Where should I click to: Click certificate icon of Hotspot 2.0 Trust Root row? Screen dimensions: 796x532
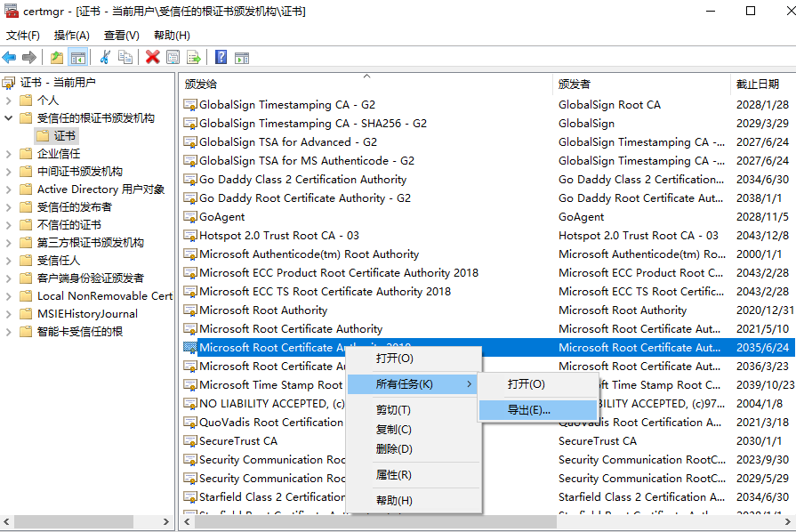[x=190, y=236]
